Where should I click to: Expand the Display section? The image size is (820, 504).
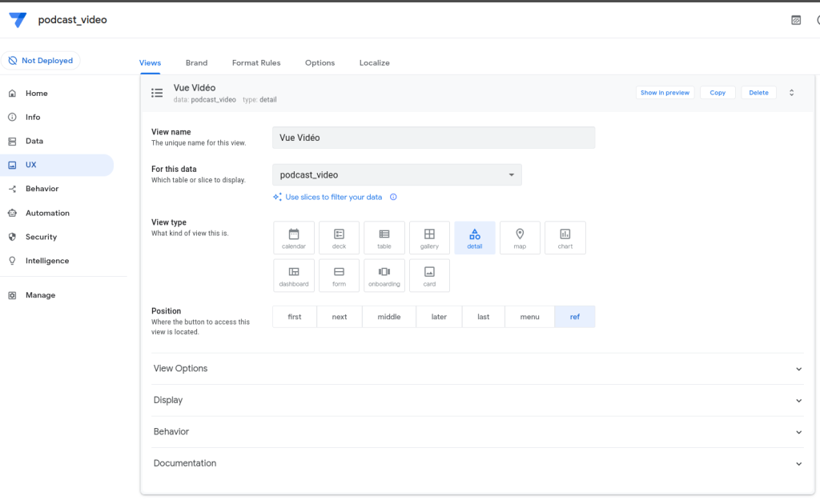(477, 401)
